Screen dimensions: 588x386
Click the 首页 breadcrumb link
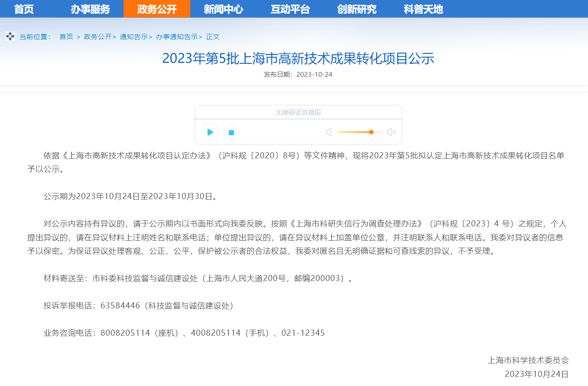66,37
